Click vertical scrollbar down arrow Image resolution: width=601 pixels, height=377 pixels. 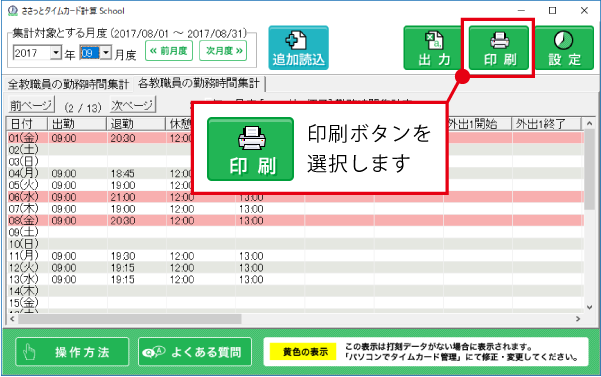tap(590, 307)
